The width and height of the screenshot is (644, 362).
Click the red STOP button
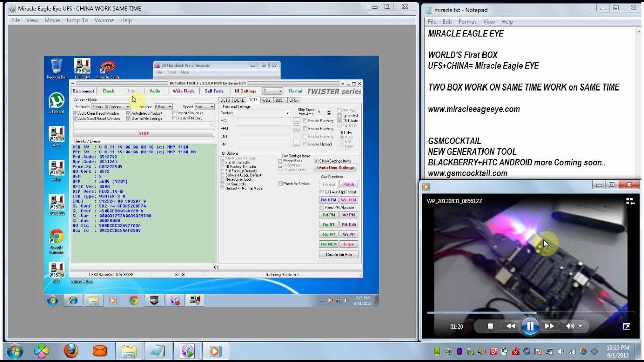coord(144,133)
